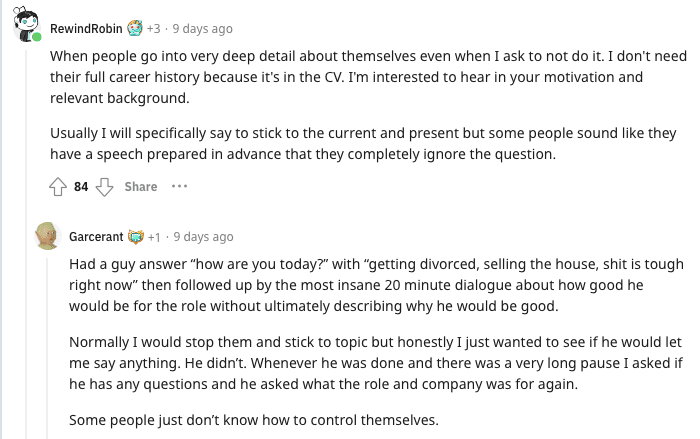The image size is (700, 439).
Task: Click RewindRobin's "9 days ago" timestamp
Action: [x=203, y=29]
